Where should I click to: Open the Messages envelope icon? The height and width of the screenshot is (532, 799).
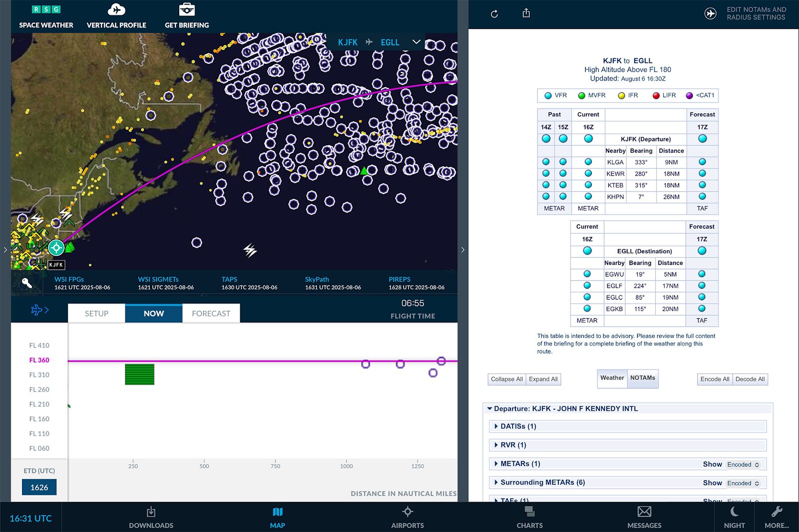pyautogui.click(x=644, y=517)
